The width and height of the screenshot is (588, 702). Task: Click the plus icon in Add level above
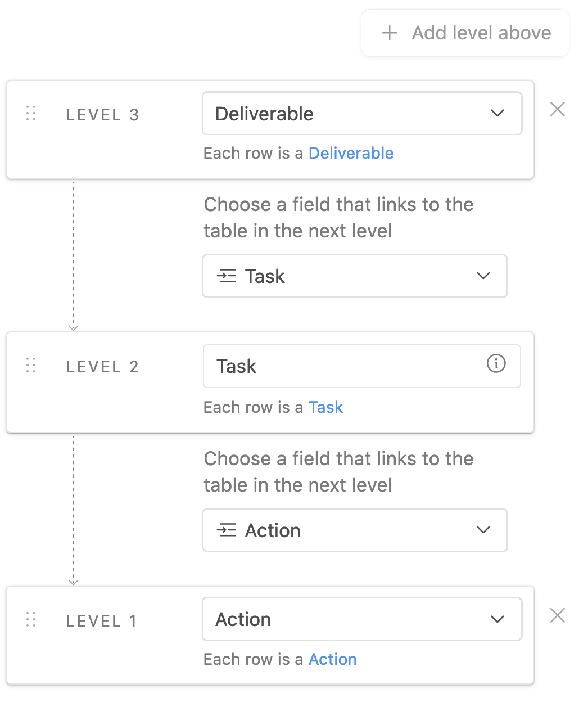[x=390, y=33]
